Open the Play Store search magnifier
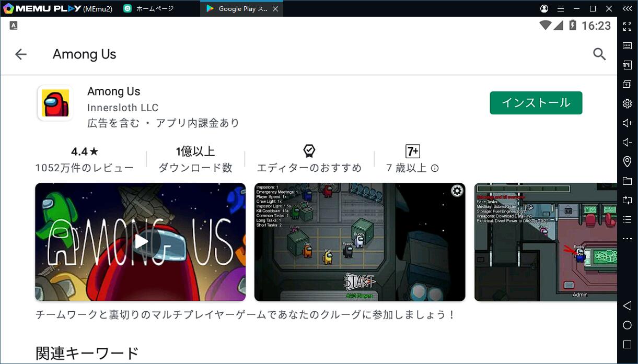 click(599, 54)
